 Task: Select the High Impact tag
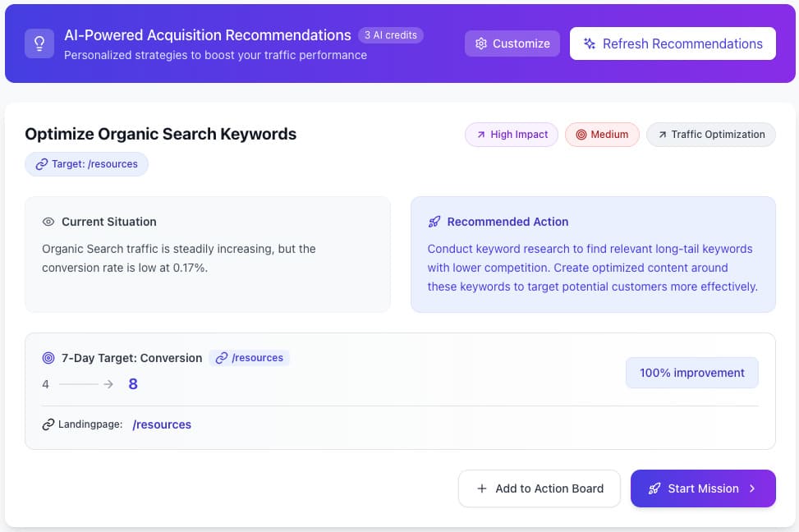[512, 135]
